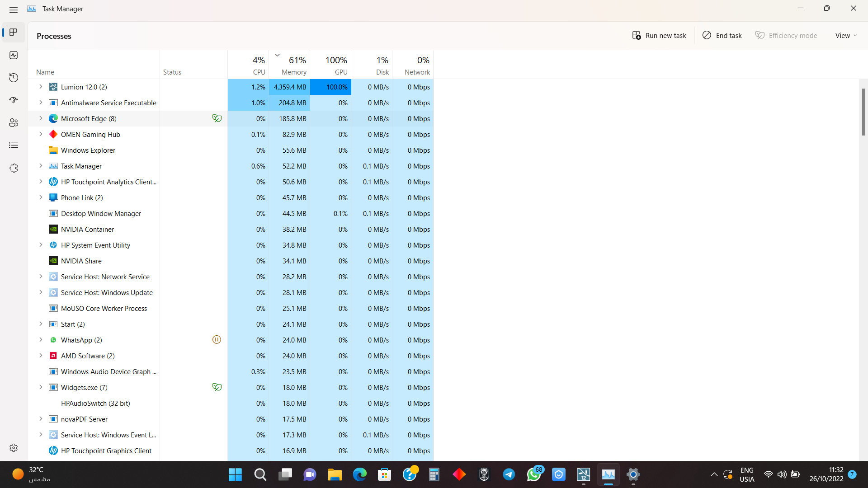The image size is (868, 488).
Task: Open Windows Start button on taskbar
Action: [x=235, y=474]
